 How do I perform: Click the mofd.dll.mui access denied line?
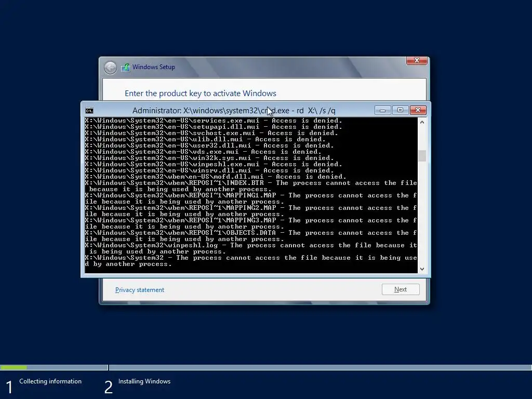point(216,177)
